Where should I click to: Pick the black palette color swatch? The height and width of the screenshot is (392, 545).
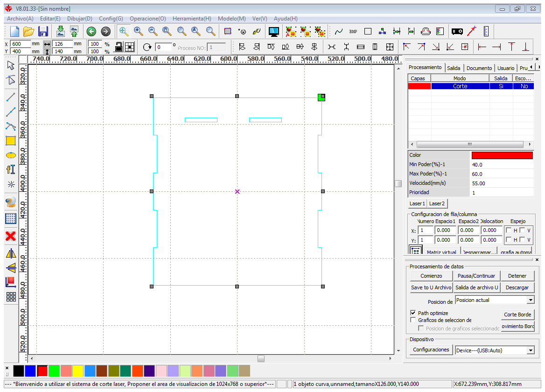click(x=18, y=371)
